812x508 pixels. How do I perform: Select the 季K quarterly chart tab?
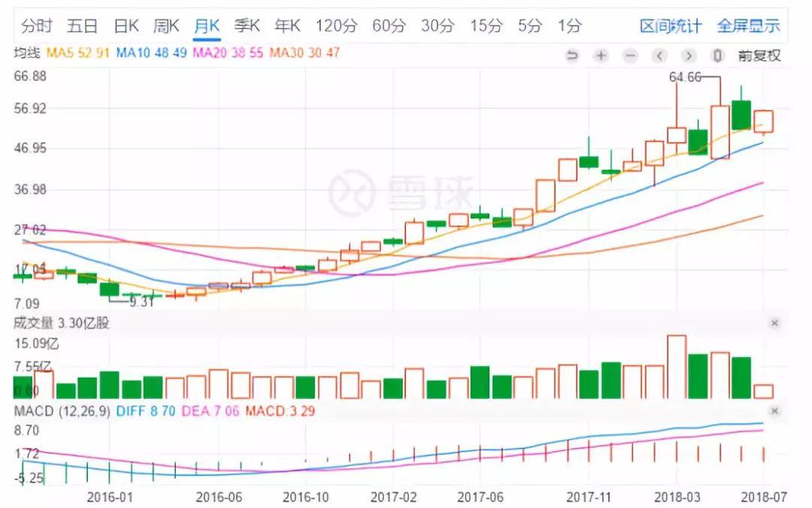(247, 26)
